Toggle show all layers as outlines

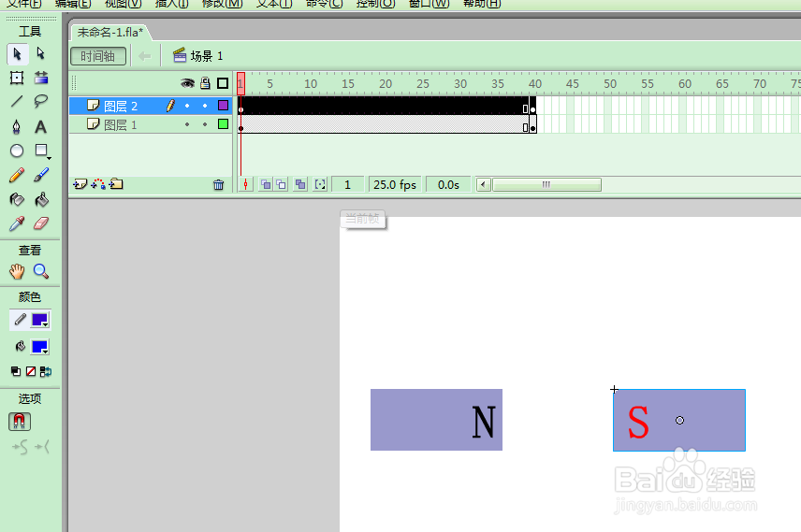coord(223,83)
